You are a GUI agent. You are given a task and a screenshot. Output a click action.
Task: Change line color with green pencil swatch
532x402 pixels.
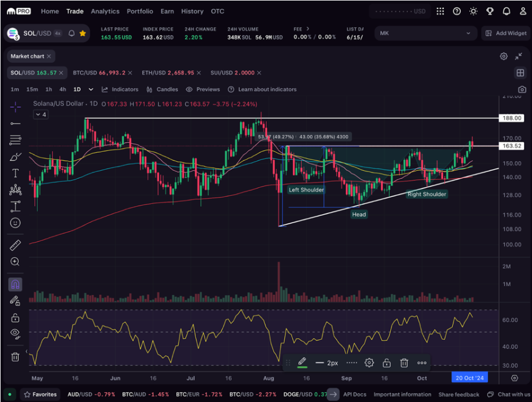301,362
